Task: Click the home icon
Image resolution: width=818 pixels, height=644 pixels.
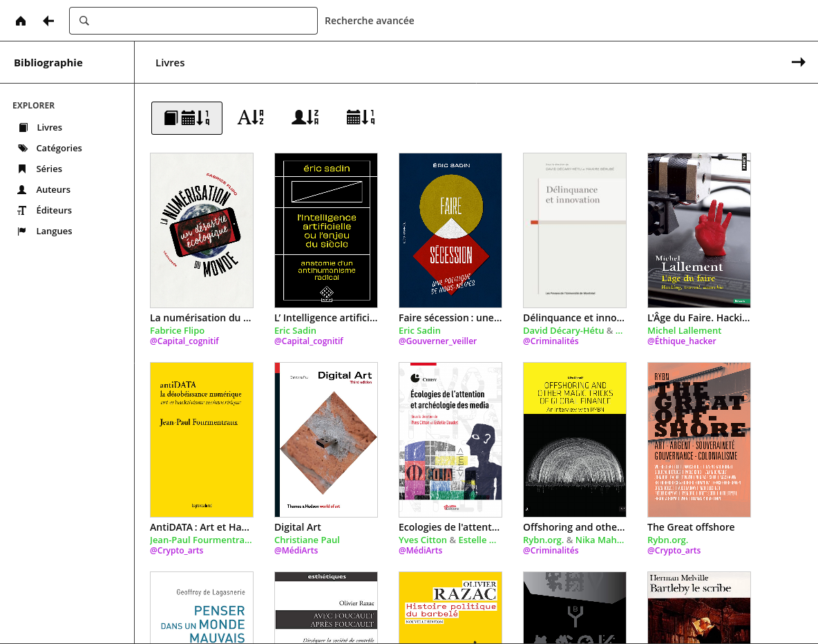Action: coord(21,21)
